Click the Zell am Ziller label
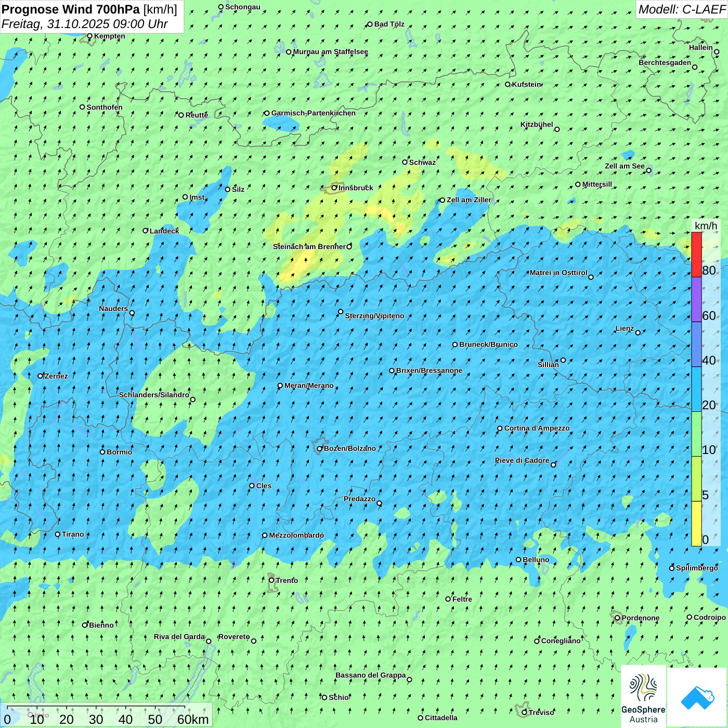Viewport: 728px width, 728px height. pyautogui.click(x=469, y=200)
